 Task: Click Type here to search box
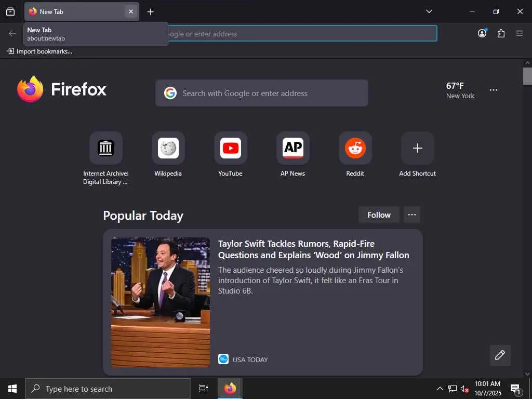pyautogui.click(x=108, y=389)
